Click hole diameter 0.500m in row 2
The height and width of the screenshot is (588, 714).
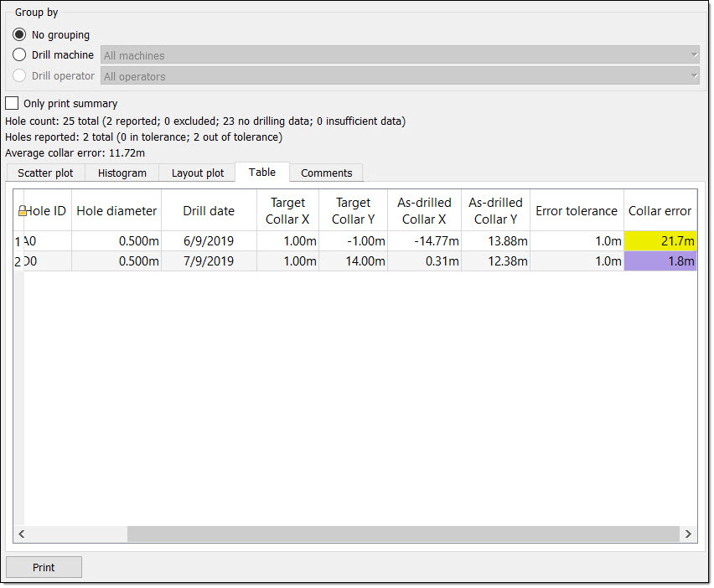click(x=116, y=261)
